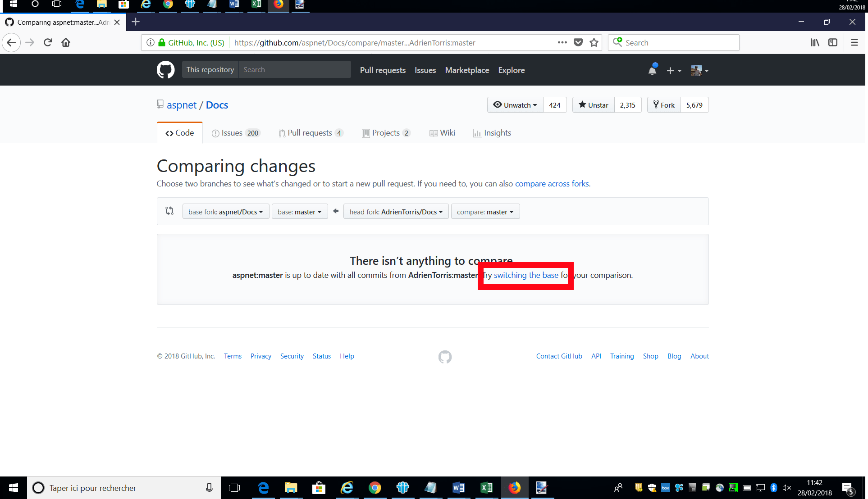Bookmark this page using the star icon
Screen dimensions: 868x499
tap(594, 42)
